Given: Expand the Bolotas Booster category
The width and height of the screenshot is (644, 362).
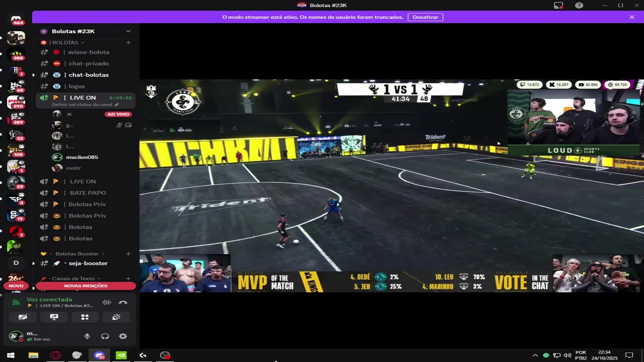Looking at the screenshot, I should 76,254.
